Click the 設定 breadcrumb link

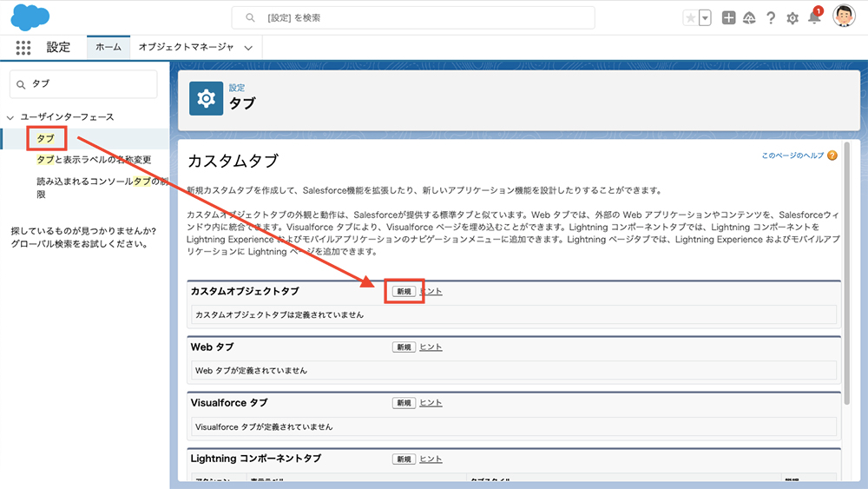pos(237,88)
